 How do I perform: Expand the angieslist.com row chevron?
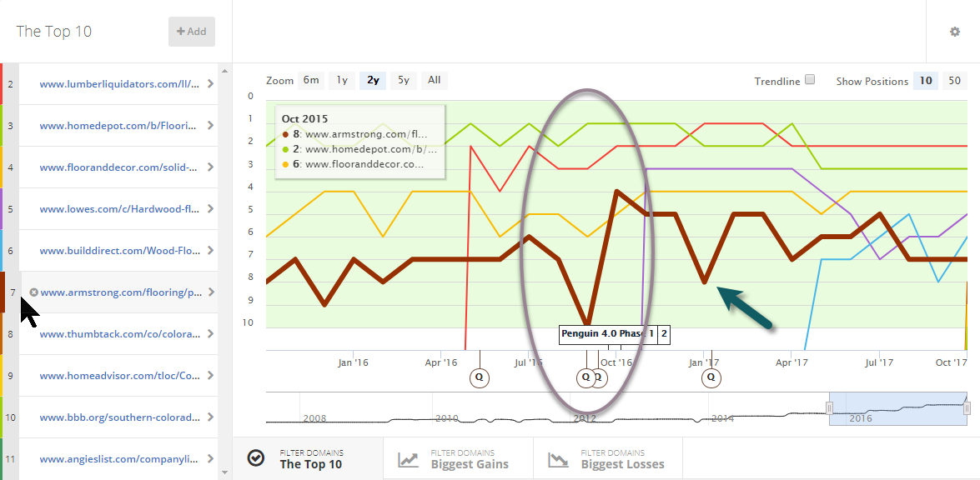tap(211, 459)
